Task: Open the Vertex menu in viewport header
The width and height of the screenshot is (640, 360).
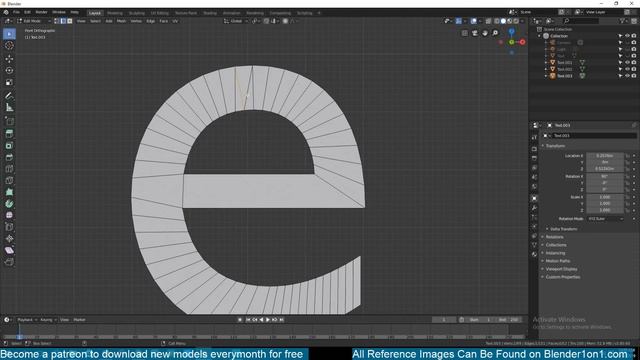Action: (136, 21)
